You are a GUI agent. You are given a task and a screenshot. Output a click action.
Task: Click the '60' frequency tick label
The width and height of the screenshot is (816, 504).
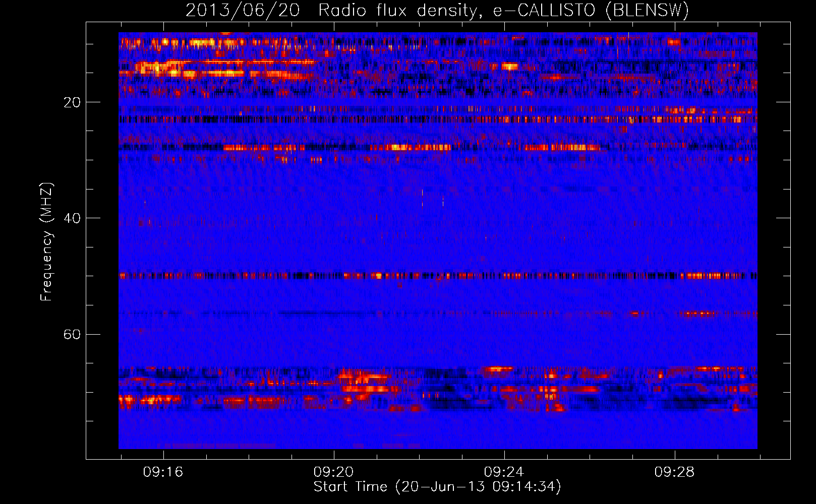click(x=72, y=334)
